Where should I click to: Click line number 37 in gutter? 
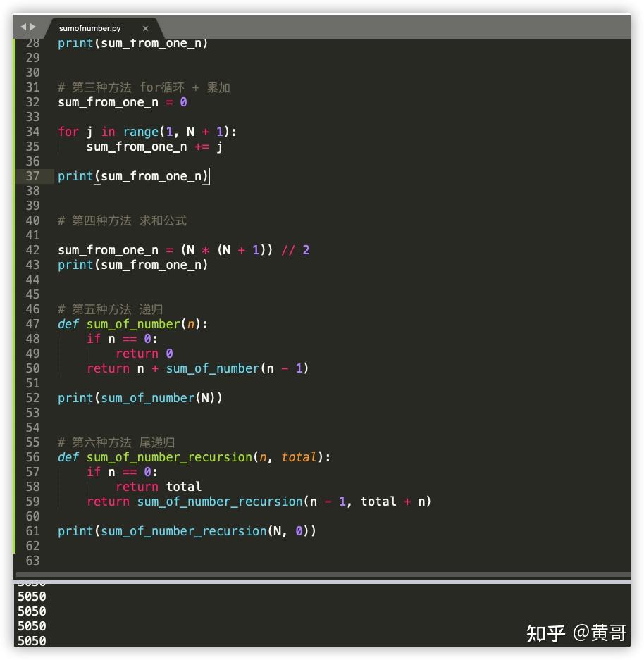coord(32,176)
